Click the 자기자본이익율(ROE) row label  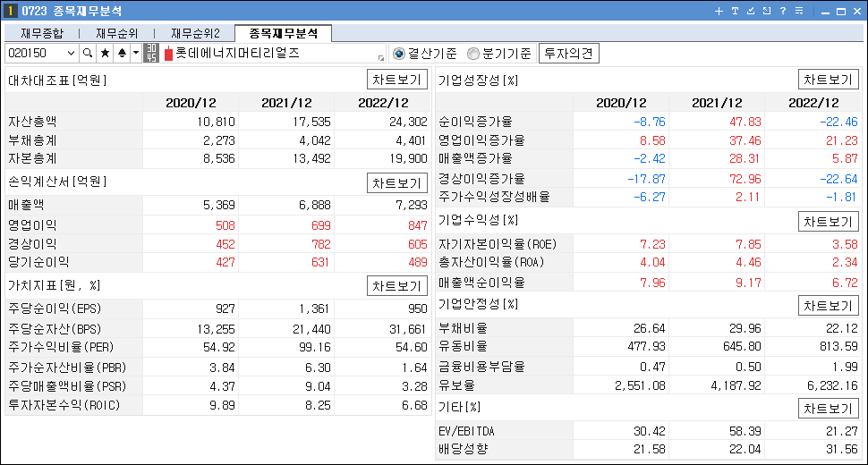498,244
